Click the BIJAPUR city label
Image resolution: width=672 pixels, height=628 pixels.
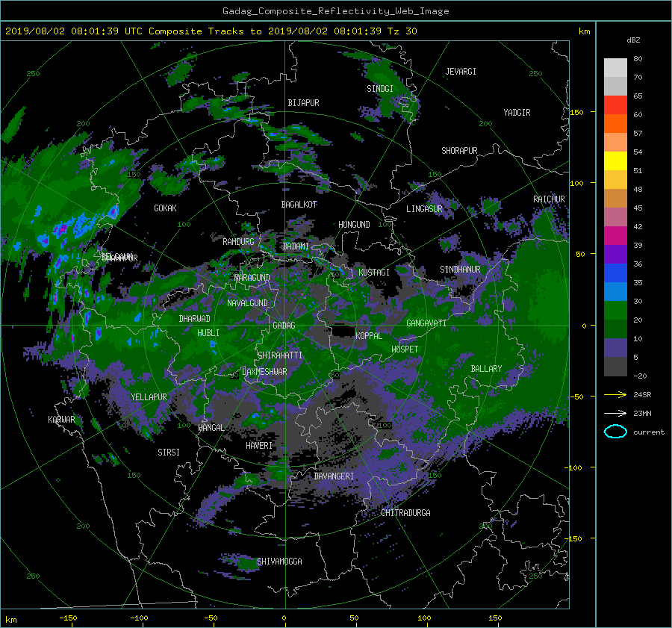[x=303, y=103]
